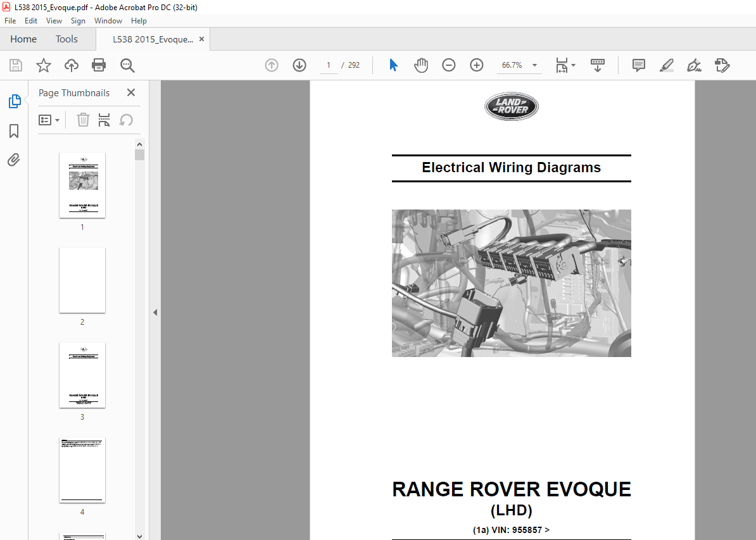Switch to the Tools tab
Viewport: 756px width, 540px height.
click(66, 39)
